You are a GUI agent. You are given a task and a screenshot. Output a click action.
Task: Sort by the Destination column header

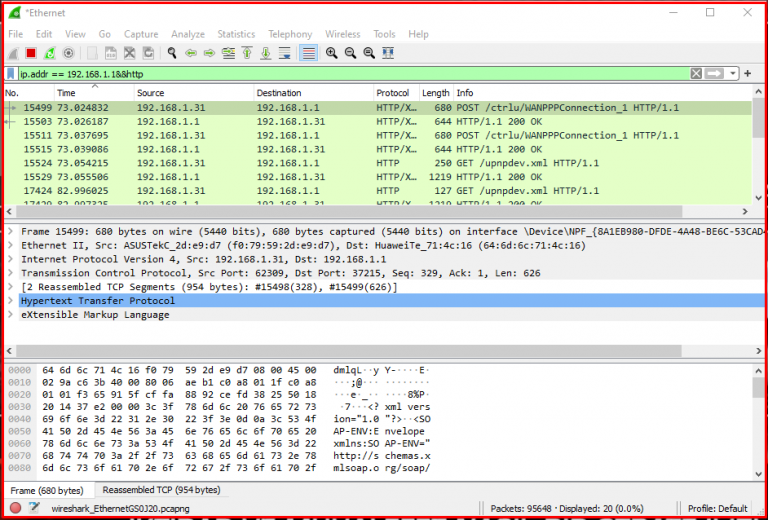click(313, 93)
